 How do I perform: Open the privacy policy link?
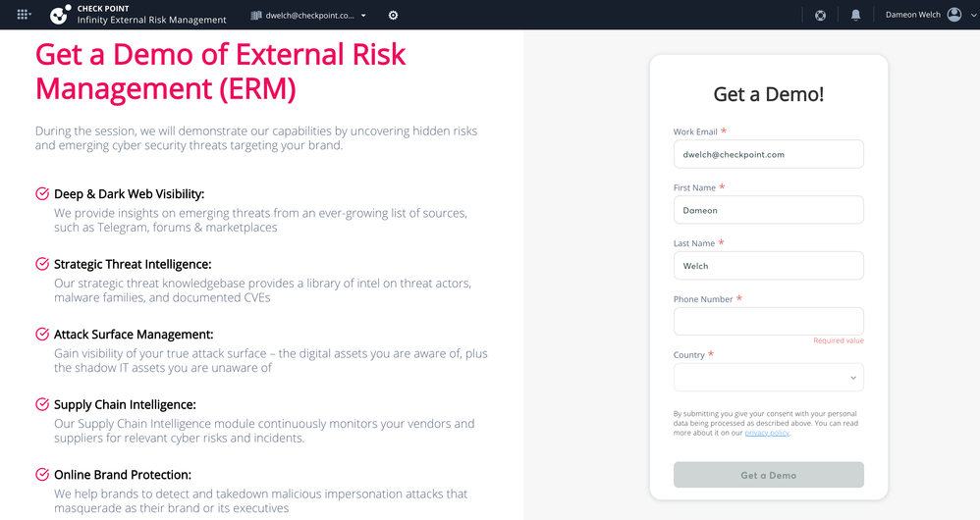pos(767,433)
